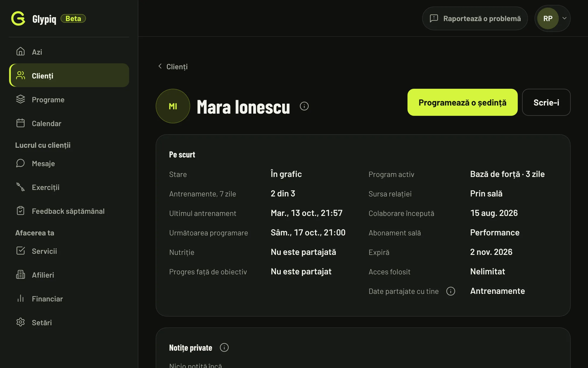Click the Calendar sidebar icon
The height and width of the screenshot is (368, 588).
coord(20,123)
